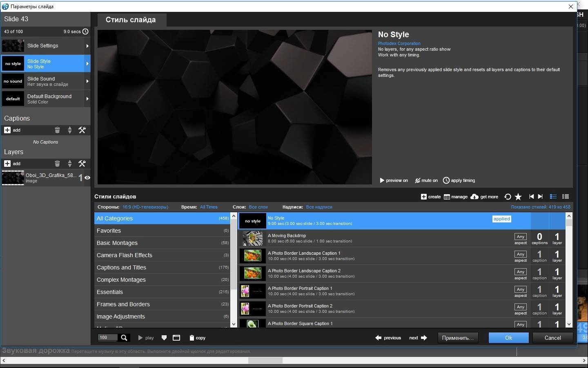Click zoom percentage field showing 100
The height and width of the screenshot is (368, 588).
[108, 338]
